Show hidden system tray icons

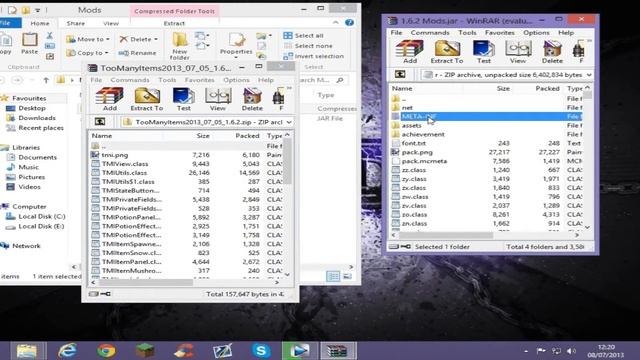point(526,351)
